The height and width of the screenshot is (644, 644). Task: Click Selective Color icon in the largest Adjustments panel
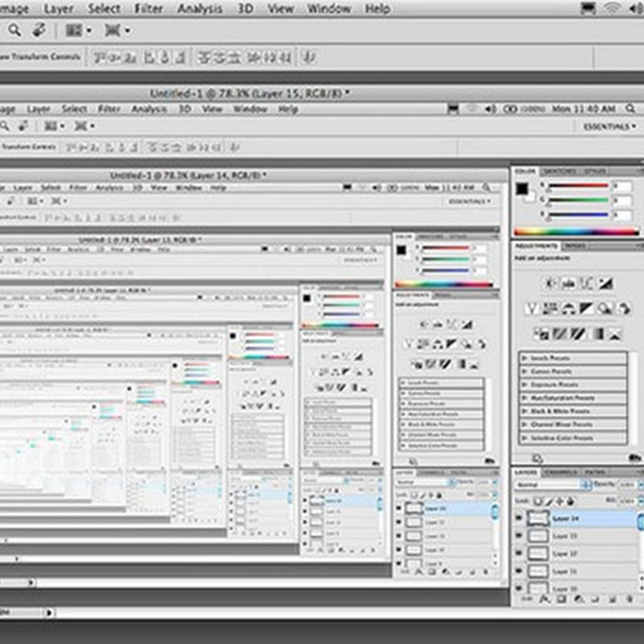tap(615, 334)
